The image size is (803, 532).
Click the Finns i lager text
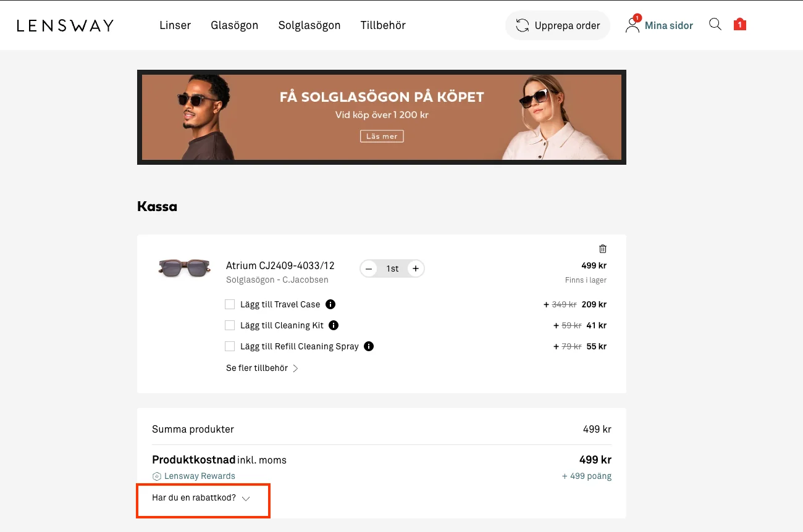pyautogui.click(x=586, y=280)
